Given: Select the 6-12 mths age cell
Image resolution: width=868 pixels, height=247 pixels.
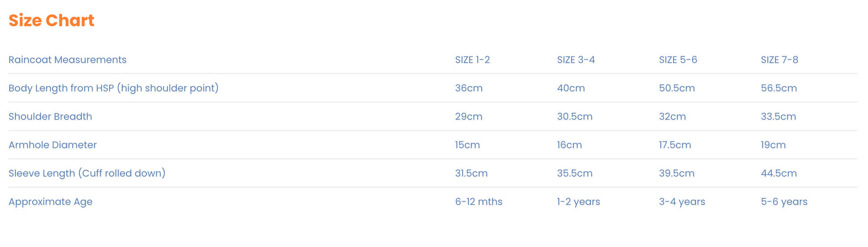Looking at the screenshot, I should click(x=479, y=202).
